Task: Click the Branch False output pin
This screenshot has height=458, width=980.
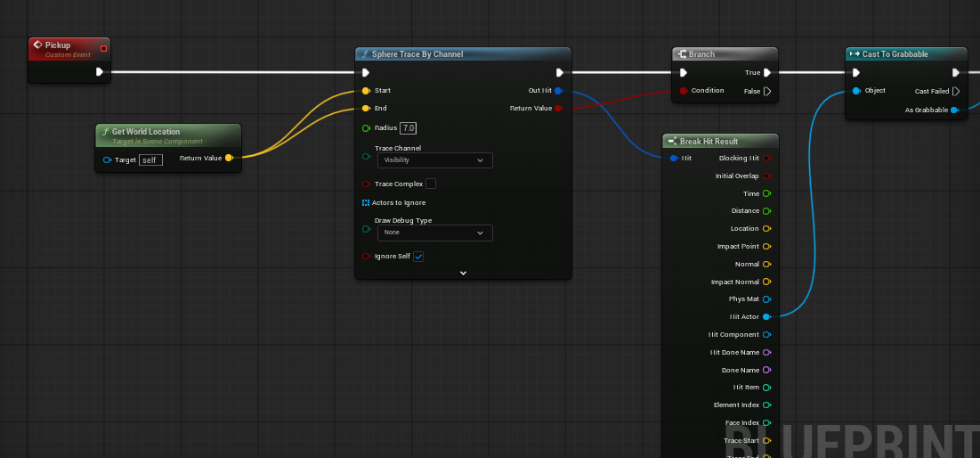Action: 767,92
